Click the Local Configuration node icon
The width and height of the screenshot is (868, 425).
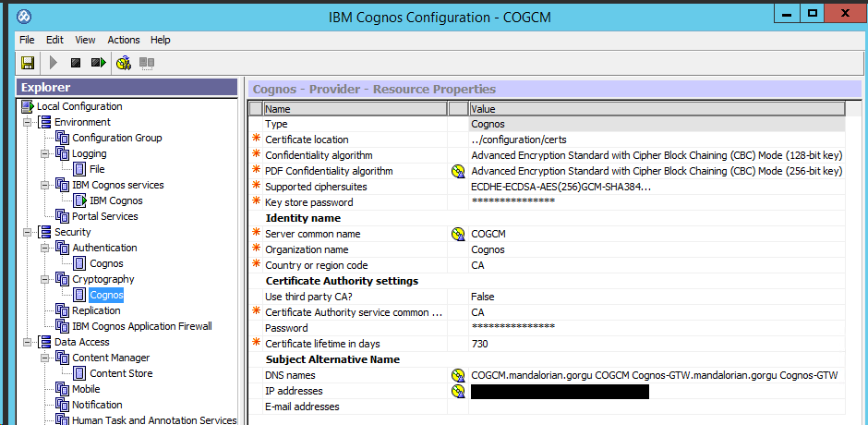[x=27, y=106]
